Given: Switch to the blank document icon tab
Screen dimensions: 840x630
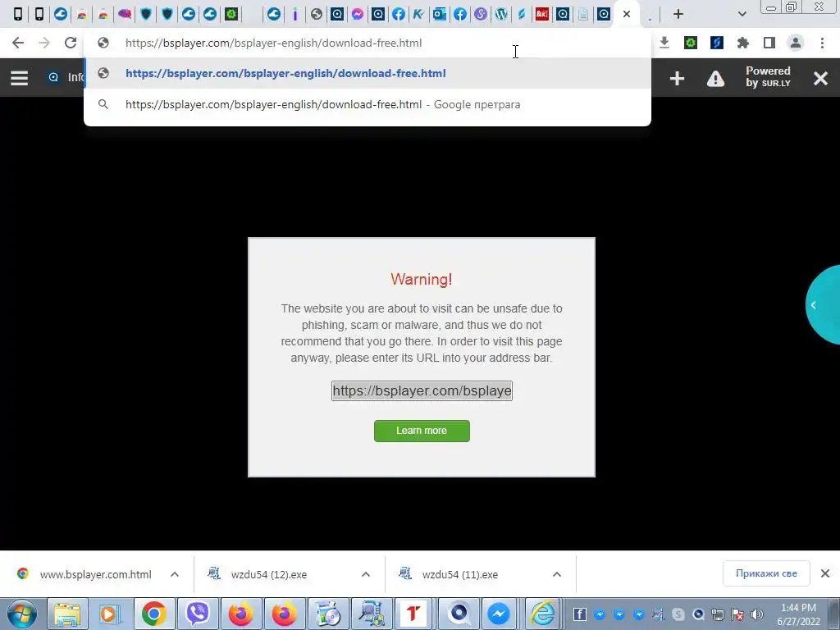Looking at the screenshot, I should [583, 14].
